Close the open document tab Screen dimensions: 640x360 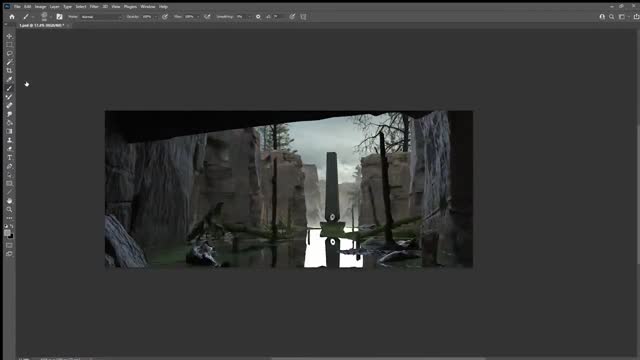click(x=68, y=25)
